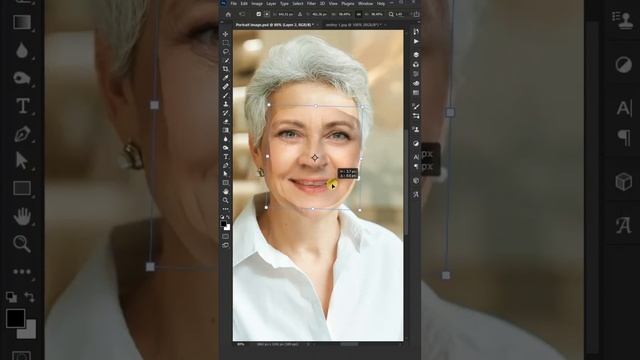Select the Eraser tool in center window toolbar
The width and height of the screenshot is (640, 360).
click(225, 122)
